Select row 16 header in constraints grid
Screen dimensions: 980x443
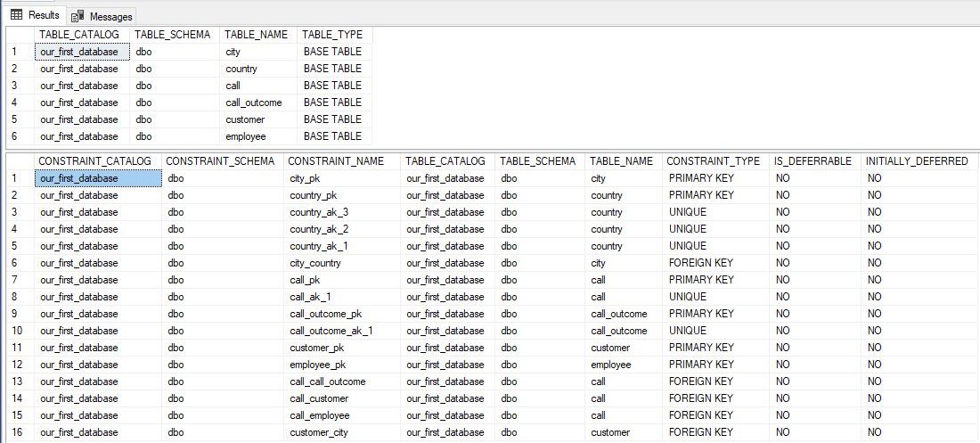point(15,432)
